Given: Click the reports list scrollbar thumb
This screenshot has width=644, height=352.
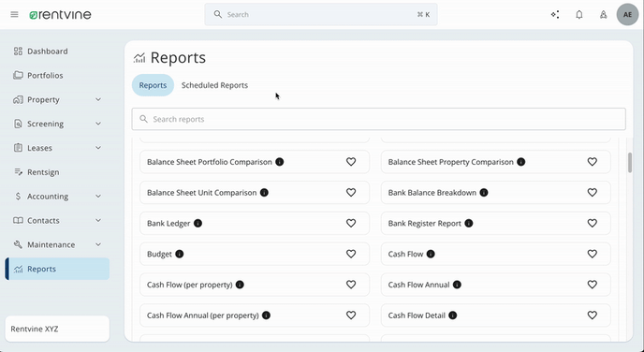Looking at the screenshot, I should click(630, 163).
